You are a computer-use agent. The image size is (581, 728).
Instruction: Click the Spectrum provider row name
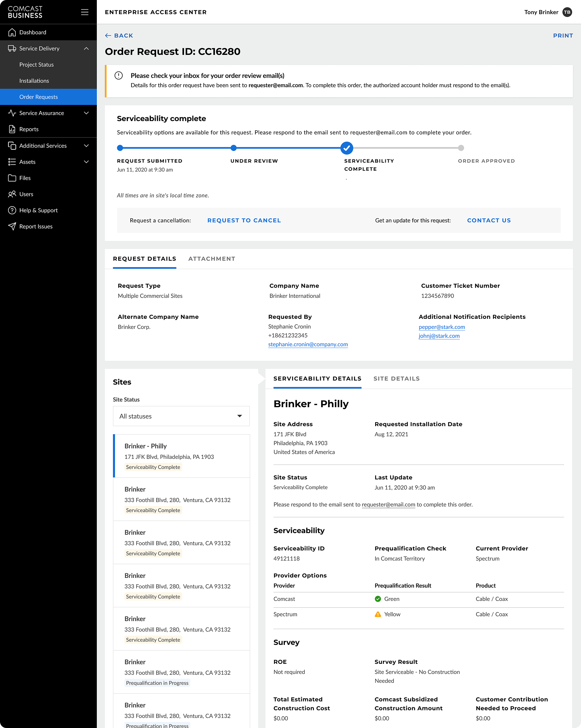tap(285, 614)
